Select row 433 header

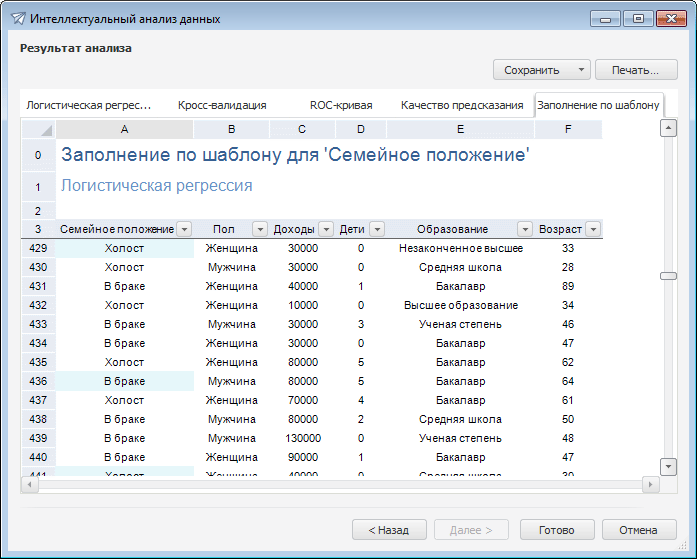coord(38,324)
